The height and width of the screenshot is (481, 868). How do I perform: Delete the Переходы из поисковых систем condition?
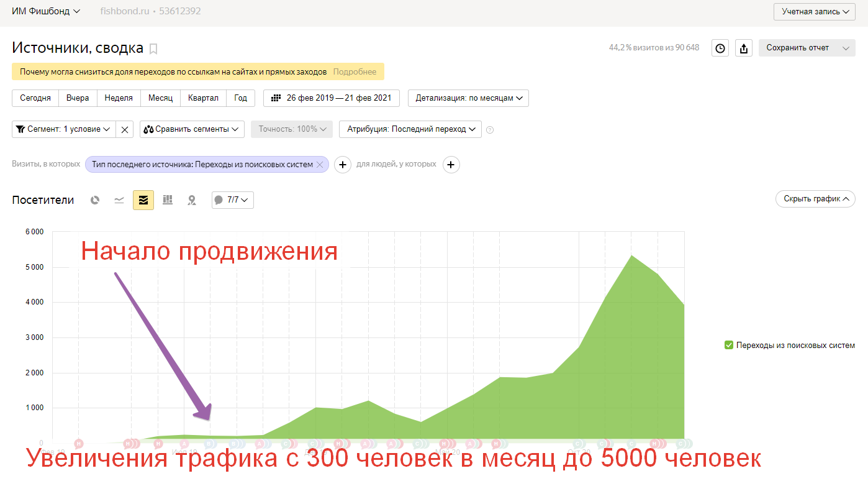click(319, 164)
